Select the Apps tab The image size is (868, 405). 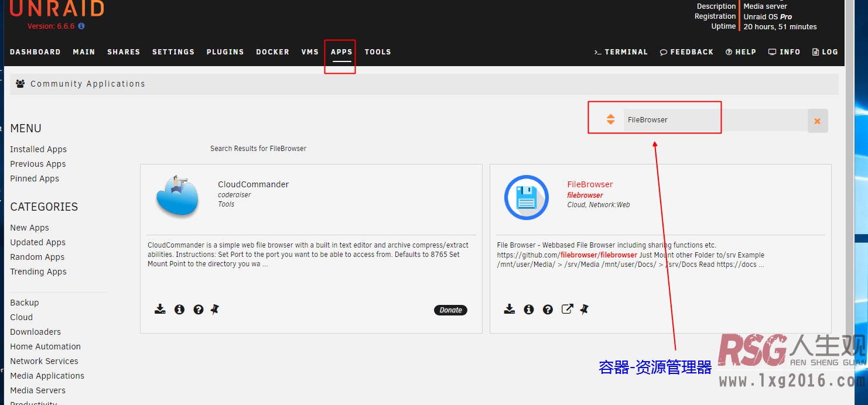pyautogui.click(x=341, y=52)
